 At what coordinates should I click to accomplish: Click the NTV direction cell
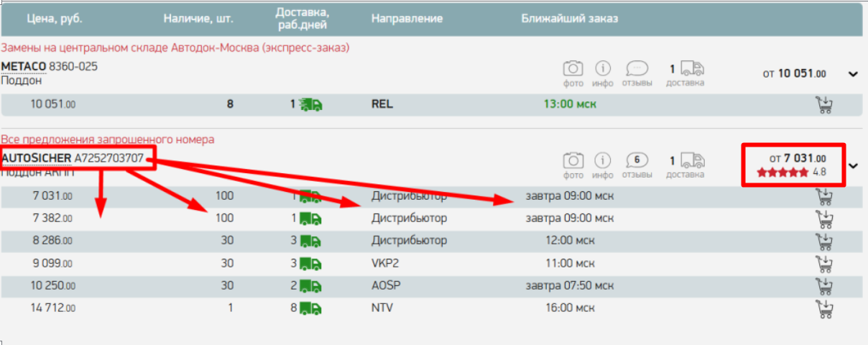tap(382, 308)
